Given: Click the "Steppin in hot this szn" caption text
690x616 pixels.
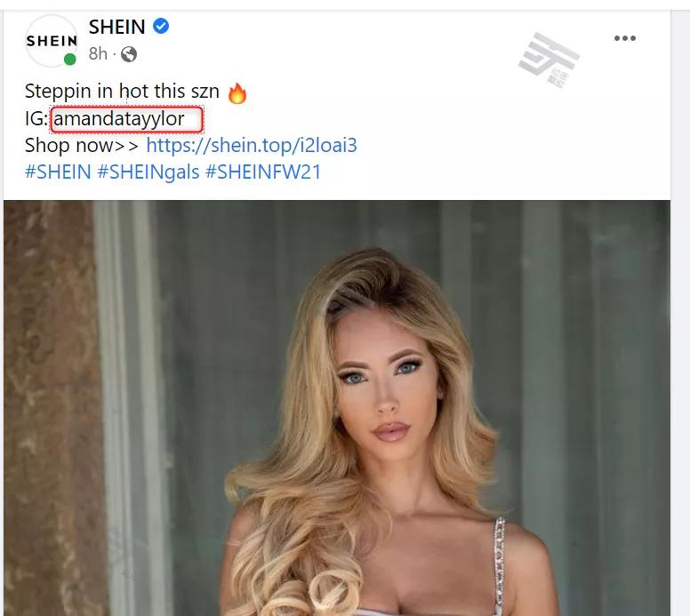Looking at the screenshot, I should 122,92.
